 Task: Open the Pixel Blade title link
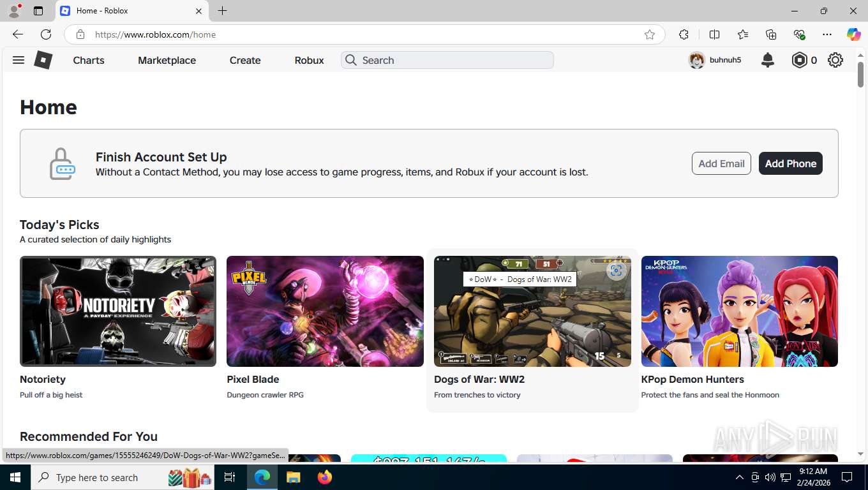pyautogui.click(x=253, y=379)
